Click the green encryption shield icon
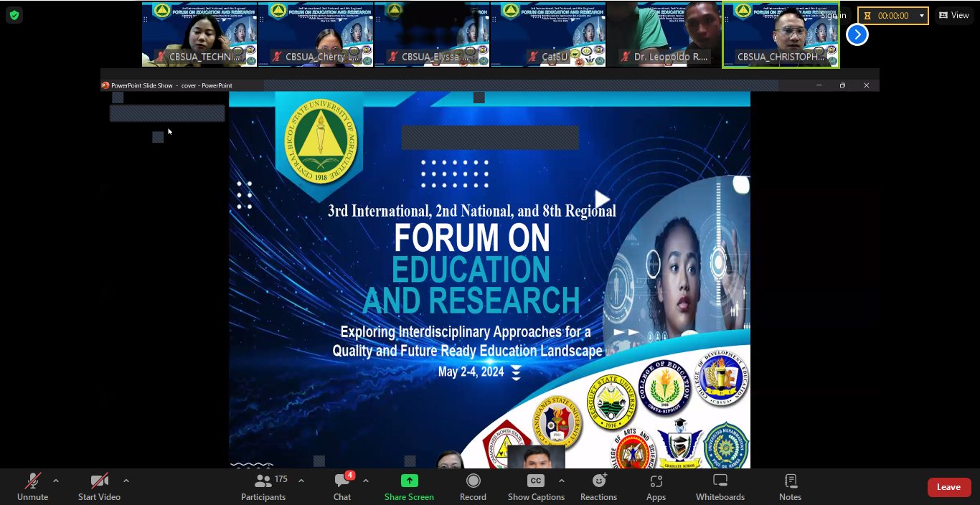The width and height of the screenshot is (980, 505). [x=14, y=15]
